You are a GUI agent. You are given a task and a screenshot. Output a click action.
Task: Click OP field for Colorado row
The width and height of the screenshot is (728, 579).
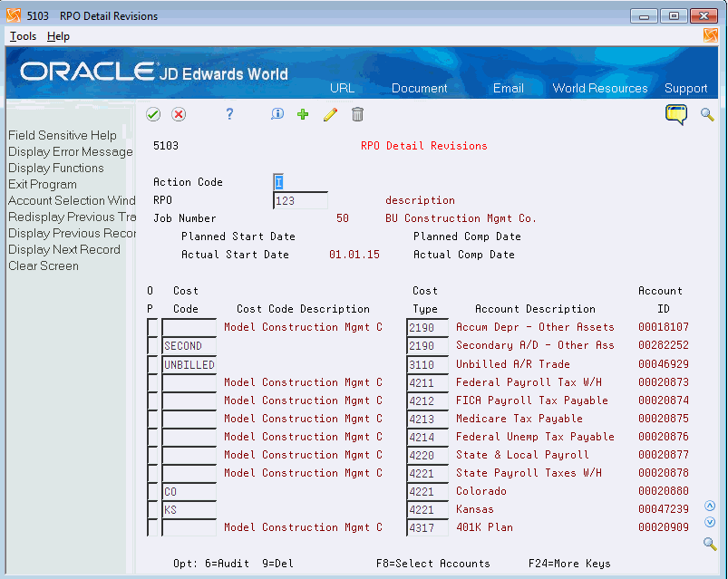click(152, 491)
